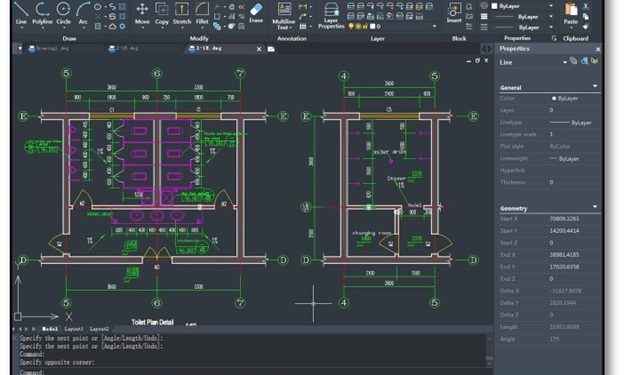
Task: Switch to the Layout1 tab
Action: click(74, 329)
